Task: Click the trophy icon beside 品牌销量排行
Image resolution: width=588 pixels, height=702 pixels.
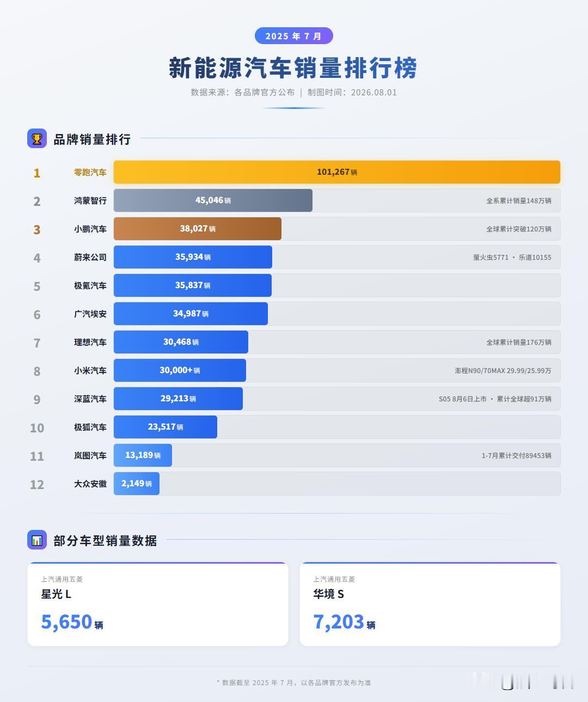Action: pos(37,138)
